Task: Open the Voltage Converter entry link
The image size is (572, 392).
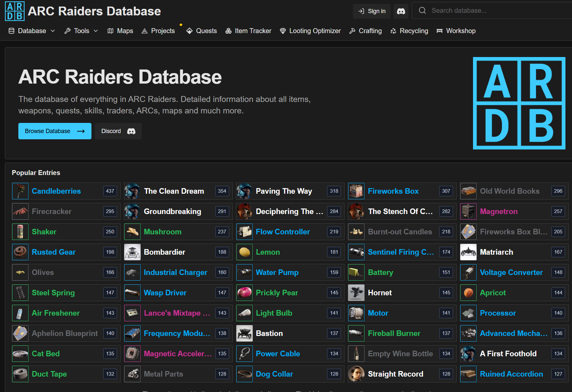Action: click(511, 272)
